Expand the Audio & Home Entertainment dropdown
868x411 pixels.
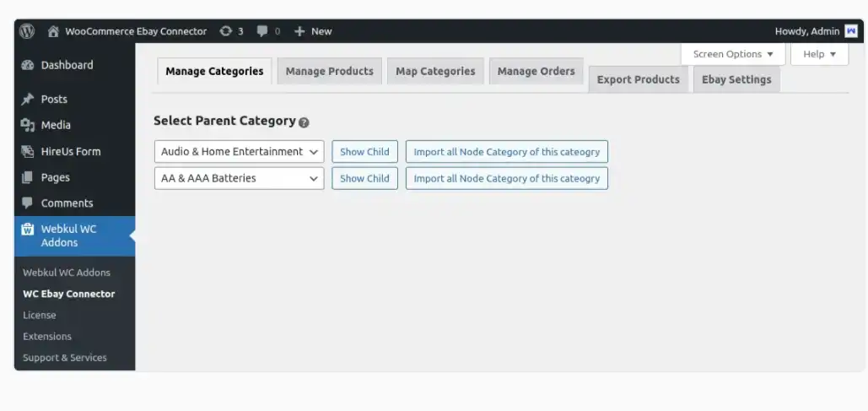(239, 152)
